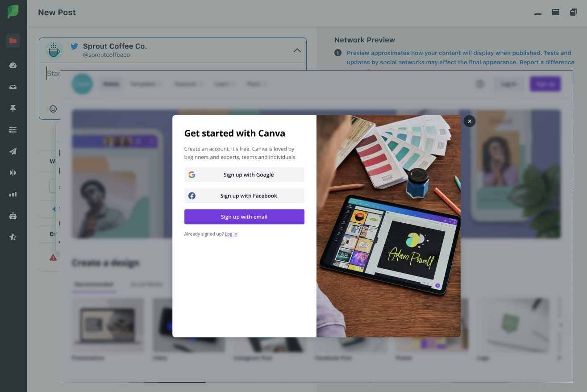Click the Canva round teal logo

82,84
